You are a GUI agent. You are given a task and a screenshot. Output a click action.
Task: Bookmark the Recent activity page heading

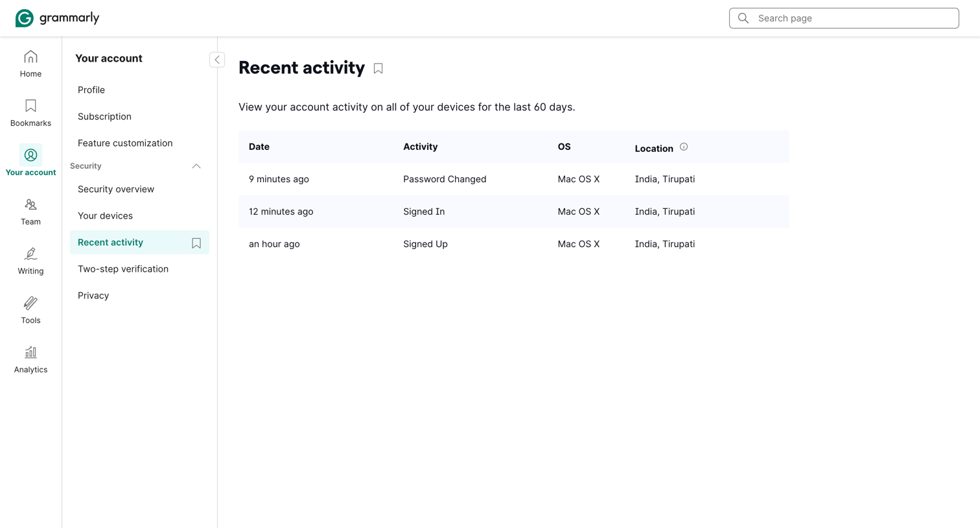coord(379,68)
